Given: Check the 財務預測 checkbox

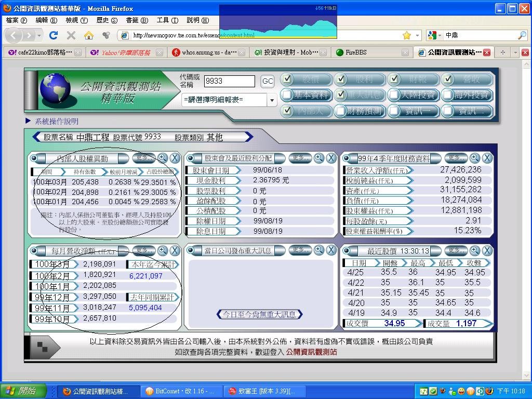Looking at the screenshot, I should [341, 111].
